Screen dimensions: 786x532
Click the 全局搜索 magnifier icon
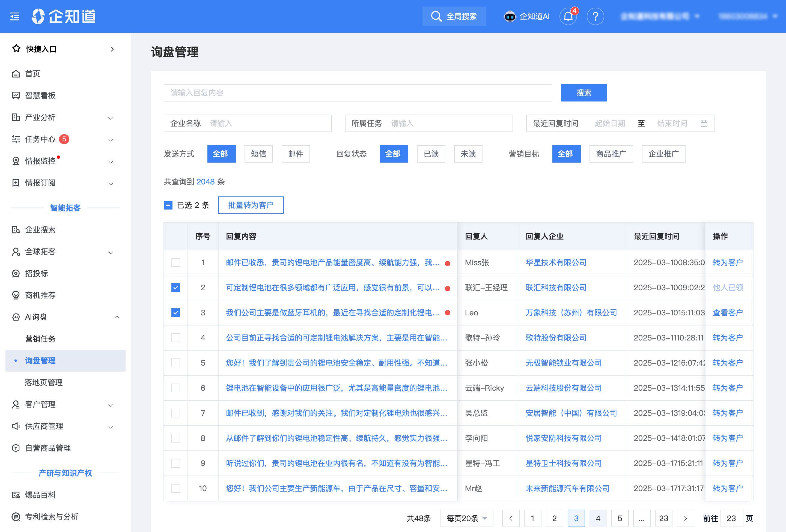pos(436,16)
